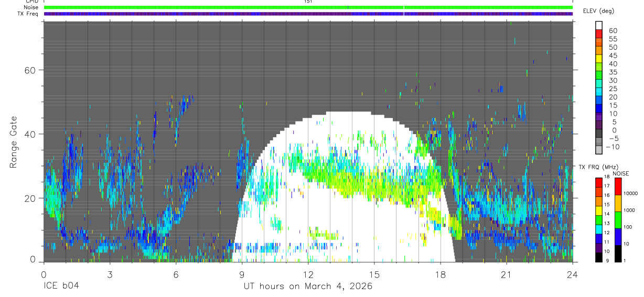Click the 'Noise' row label at top left
This screenshot has height=297, width=644.
(x=31, y=7)
